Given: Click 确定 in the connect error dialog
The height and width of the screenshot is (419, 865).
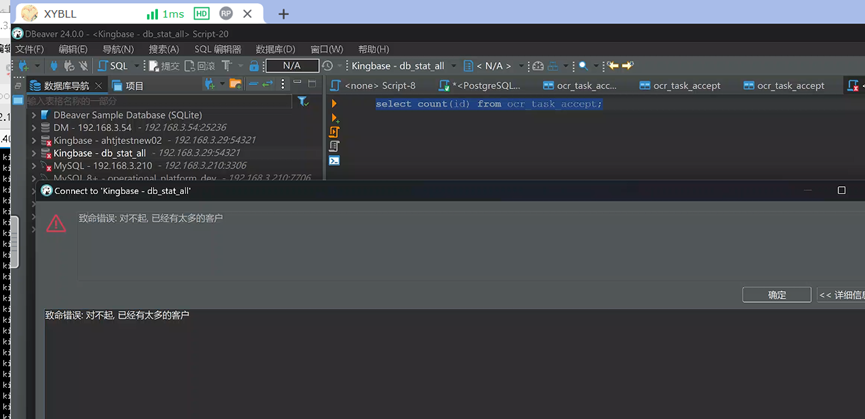Looking at the screenshot, I should [x=777, y=295].
